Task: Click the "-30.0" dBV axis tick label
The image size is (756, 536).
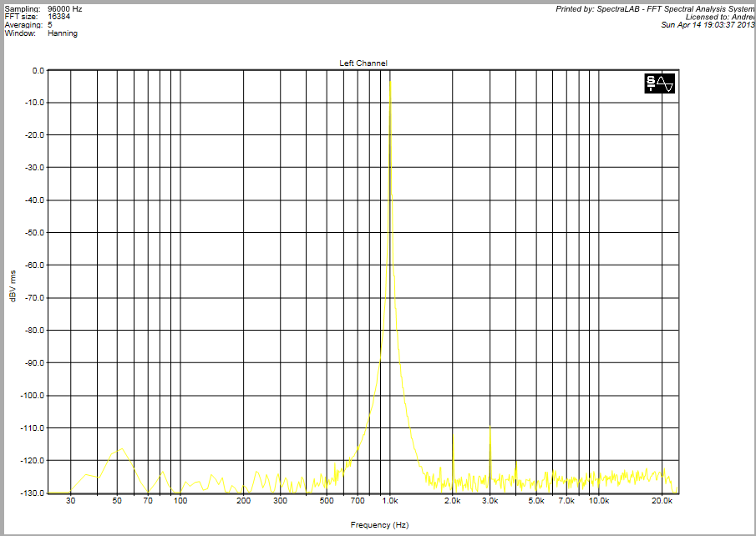Action: (x=35, y=167)
